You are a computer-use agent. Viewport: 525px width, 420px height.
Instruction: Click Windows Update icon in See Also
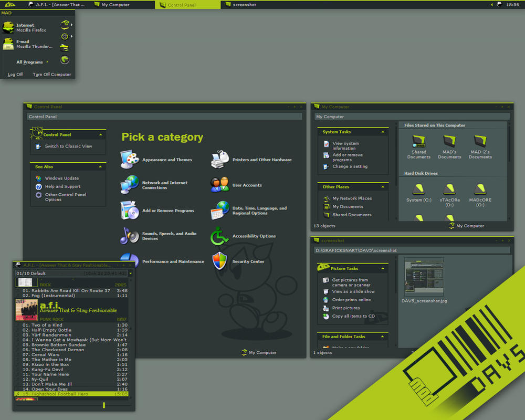click(38, 178)
